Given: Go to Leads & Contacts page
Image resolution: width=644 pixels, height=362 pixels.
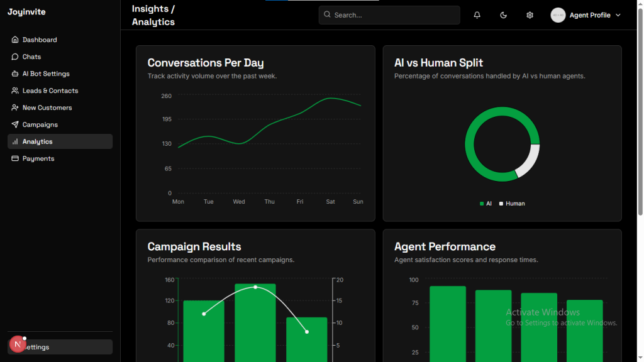Looking at the screenshot, I should 50,90.
